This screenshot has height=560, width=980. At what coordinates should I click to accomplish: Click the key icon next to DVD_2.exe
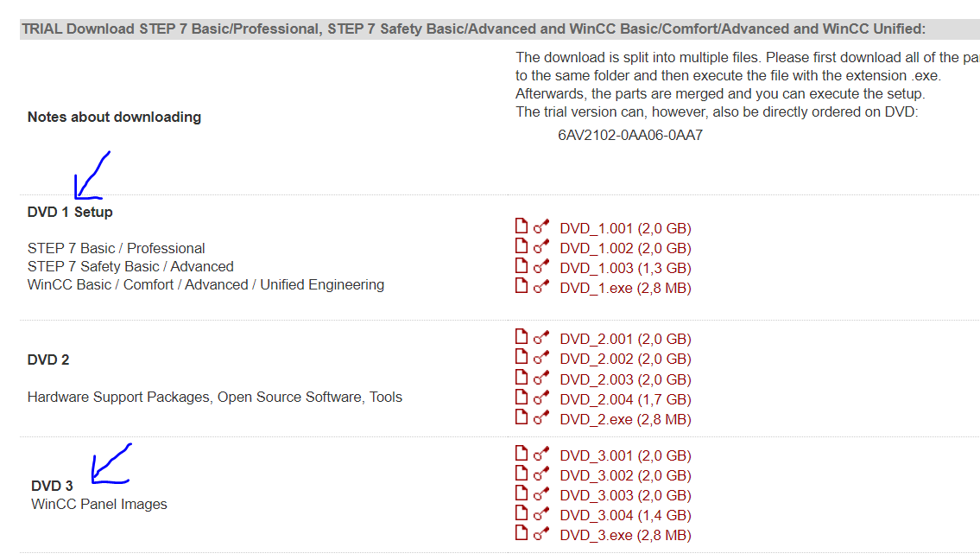tap(541, 419)
